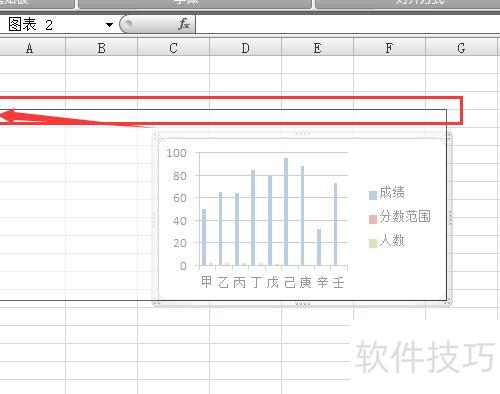The image size is (500, 394).
Task: Click the green 人数 legend color swatch
Action: click(x=373, y=243)
